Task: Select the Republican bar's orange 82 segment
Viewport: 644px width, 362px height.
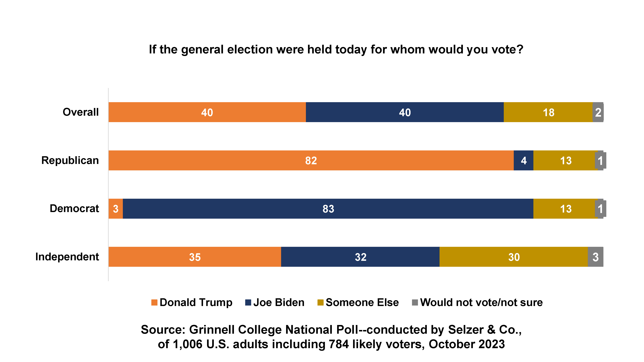Action: coord(311,160)
